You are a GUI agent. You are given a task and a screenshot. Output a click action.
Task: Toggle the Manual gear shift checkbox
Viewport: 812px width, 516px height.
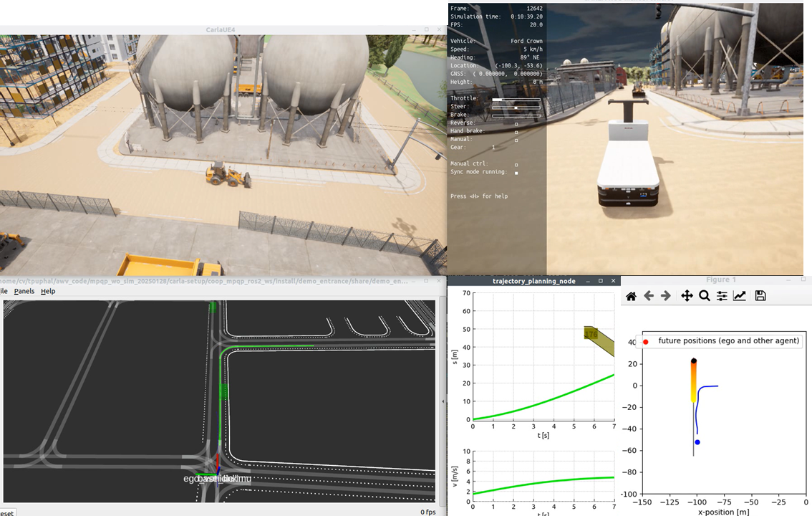pyautogui.click(x=517, y=140)
